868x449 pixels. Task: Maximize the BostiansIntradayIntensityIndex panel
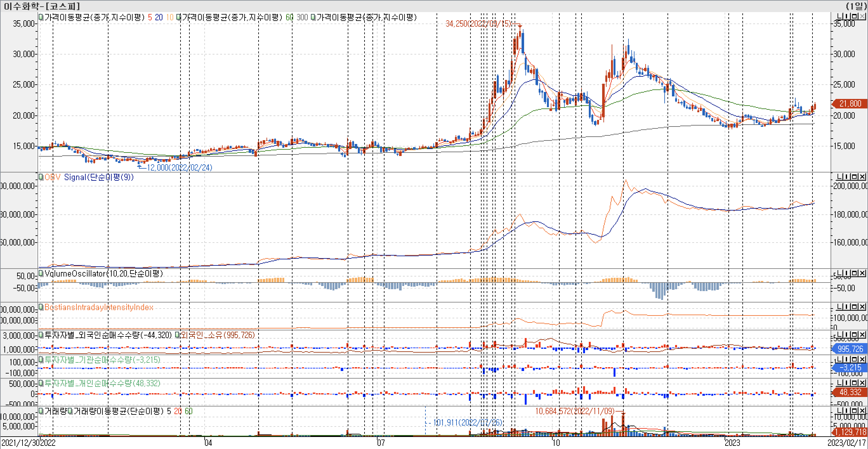click(x=855, y=307)
